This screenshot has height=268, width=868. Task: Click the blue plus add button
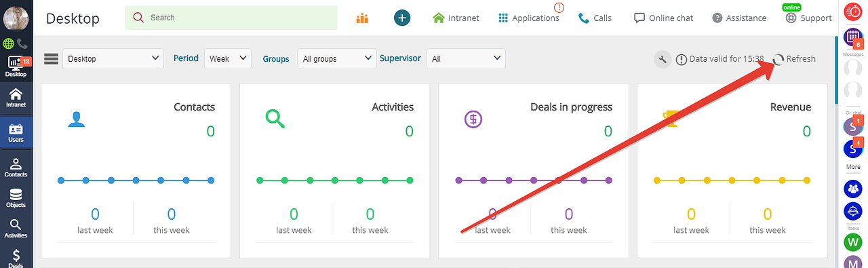[x=402, y=18]
